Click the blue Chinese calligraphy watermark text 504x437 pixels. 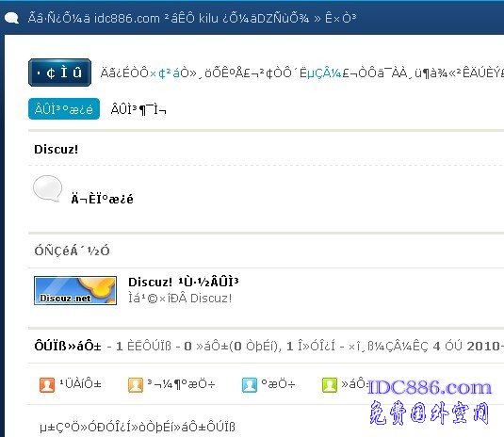tap(430, 413)
